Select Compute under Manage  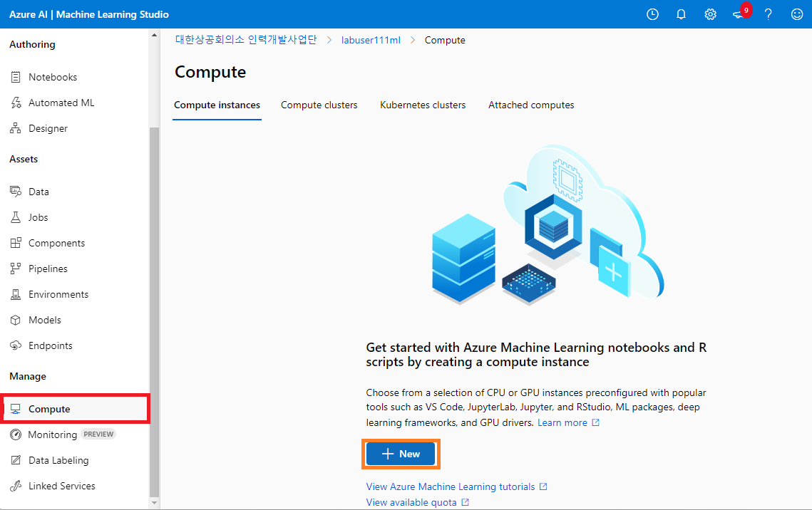pyautogui.click(x=75, y=409)
